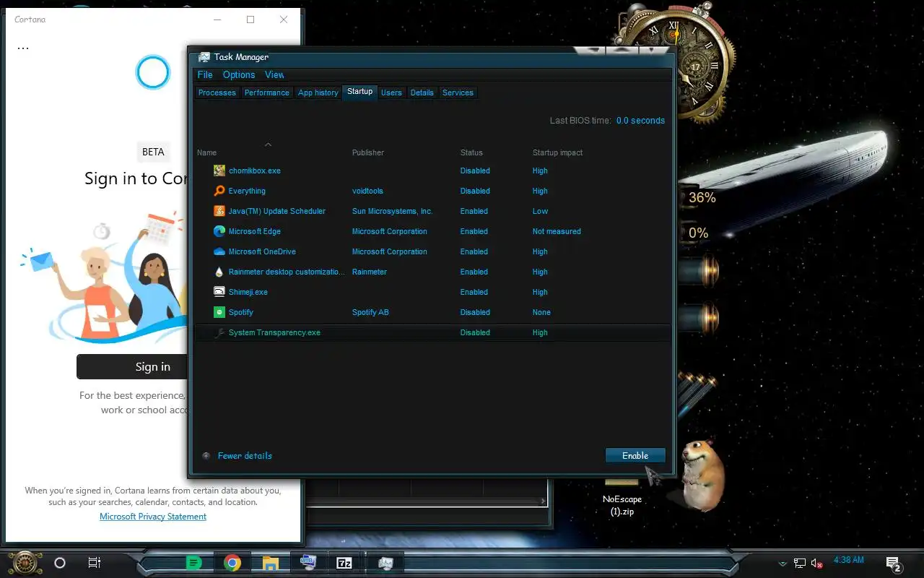The width and height of the screenshot is (924, 578).
Task: Click the Microsoft OneDrive cloud icon
Action: [x=219, y=251]
